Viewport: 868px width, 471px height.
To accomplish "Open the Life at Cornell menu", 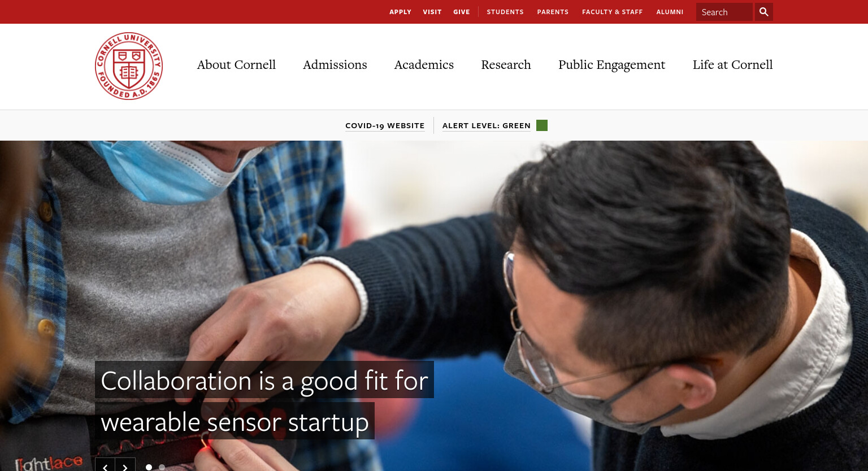I will (732, 65).
